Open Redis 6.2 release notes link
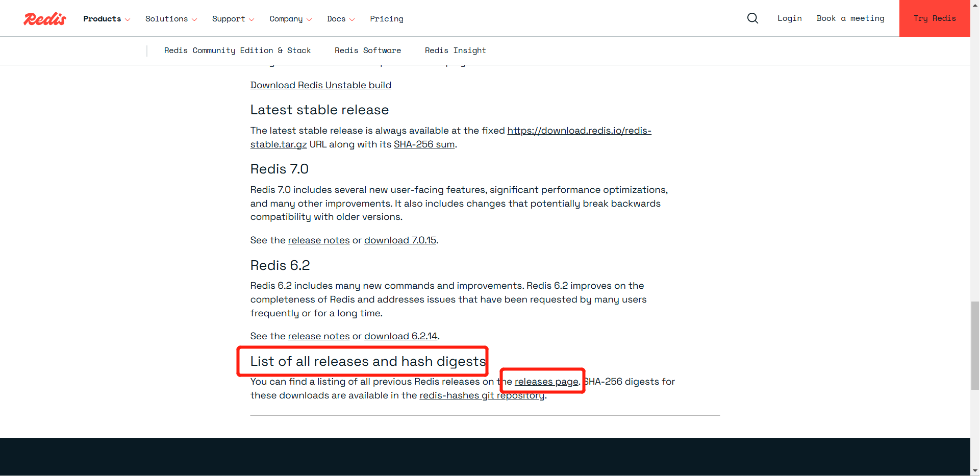Viewport: 980px width, 476px height. pos(319,336)
